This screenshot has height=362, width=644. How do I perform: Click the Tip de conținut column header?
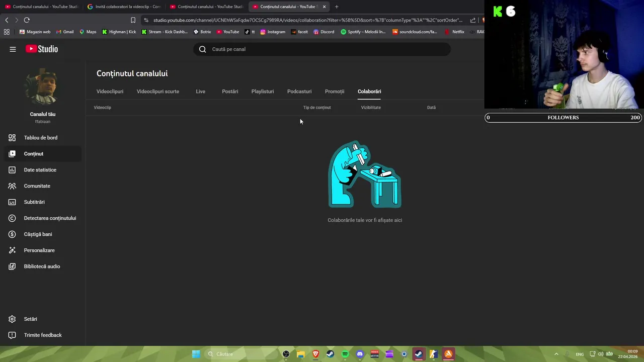317,108
